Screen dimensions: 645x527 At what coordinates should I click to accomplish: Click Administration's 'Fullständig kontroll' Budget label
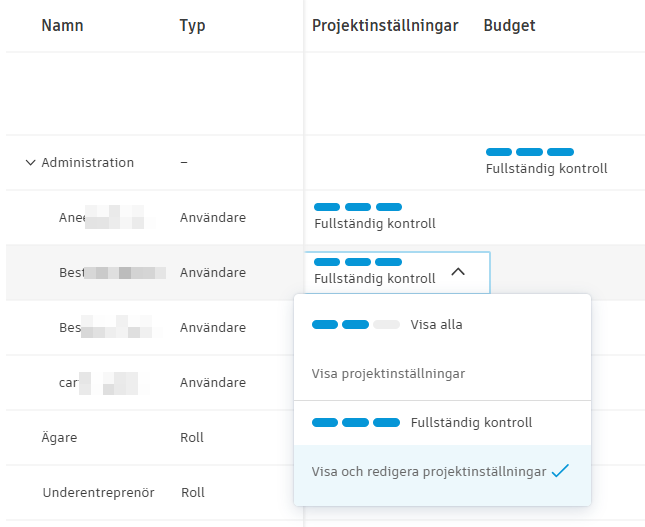546,169
